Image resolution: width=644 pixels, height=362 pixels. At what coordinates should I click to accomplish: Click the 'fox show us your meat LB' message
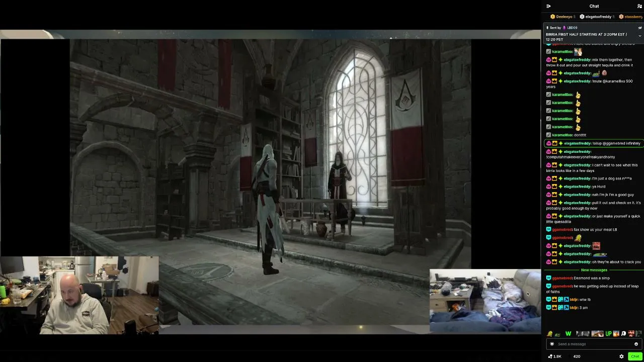(x=595, y=230)
